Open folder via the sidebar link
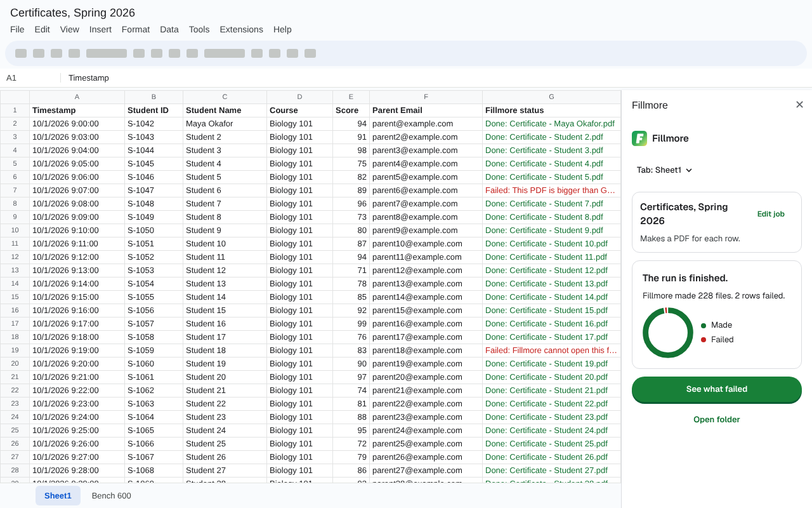Image resolution: width=812 pixels, height=508 pixels. point(717,419)
